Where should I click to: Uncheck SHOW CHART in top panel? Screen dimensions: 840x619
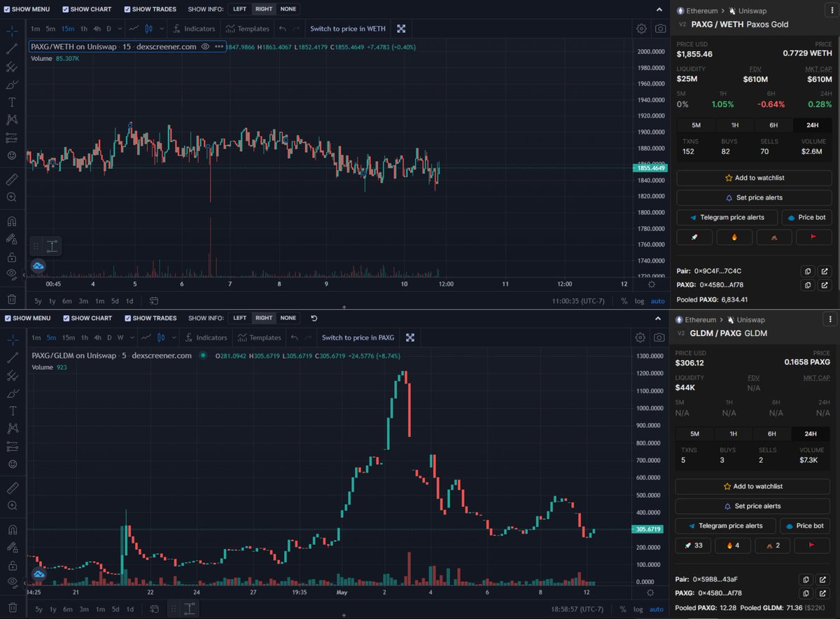click(x=66, y=10)
